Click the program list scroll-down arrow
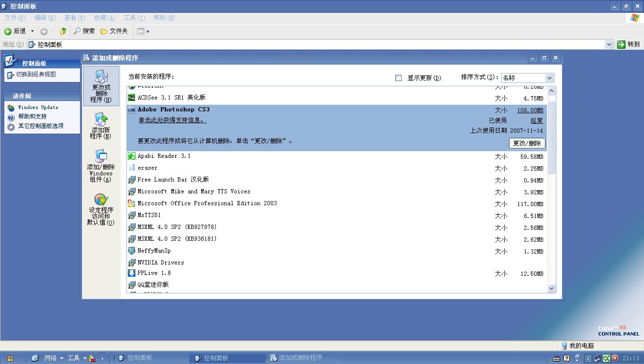The width and height of the screenshot is (644, 364). (551, 288)
